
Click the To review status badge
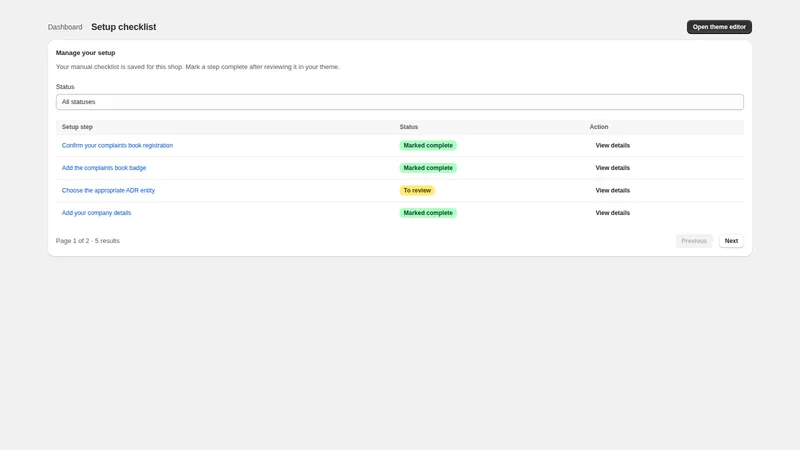[417, 190]
